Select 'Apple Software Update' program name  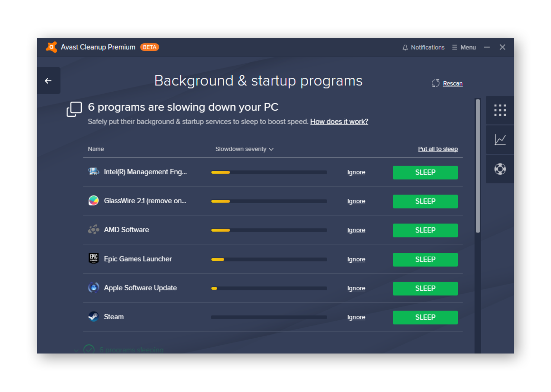pyautogui.click(x=140, y=288)
